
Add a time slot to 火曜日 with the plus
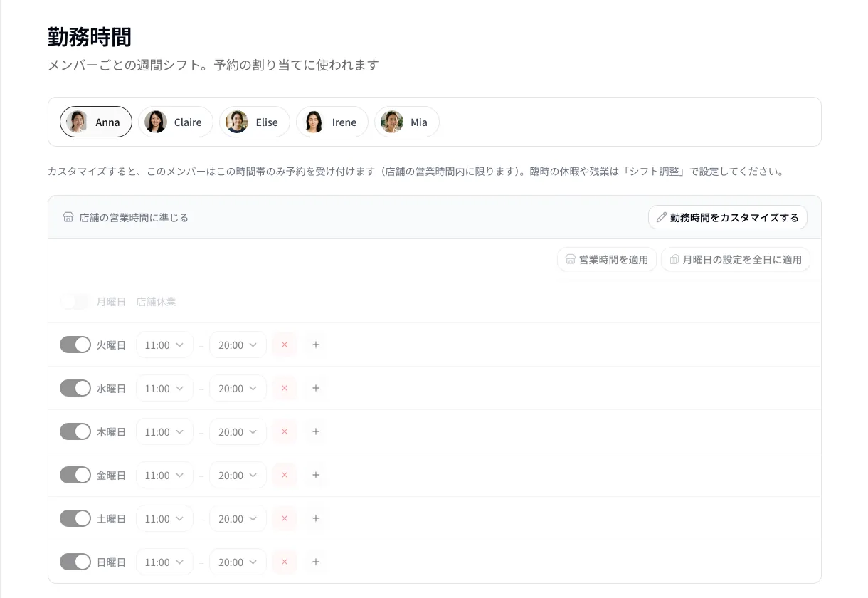pos(316,345)
